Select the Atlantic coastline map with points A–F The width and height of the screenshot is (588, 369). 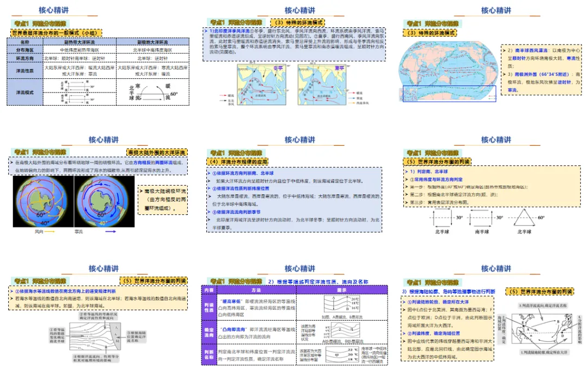(542, 329)
